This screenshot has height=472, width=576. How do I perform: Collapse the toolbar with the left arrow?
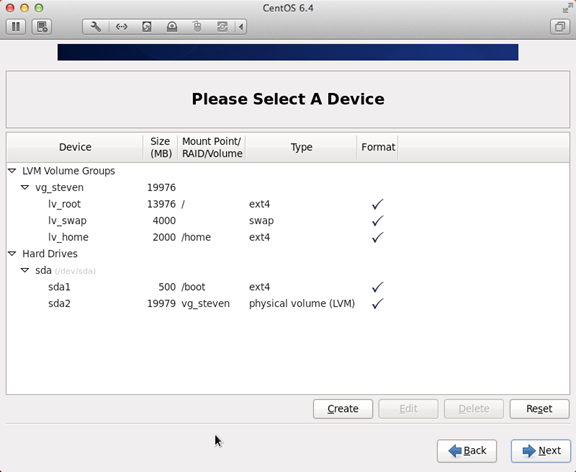coord(241,27)
